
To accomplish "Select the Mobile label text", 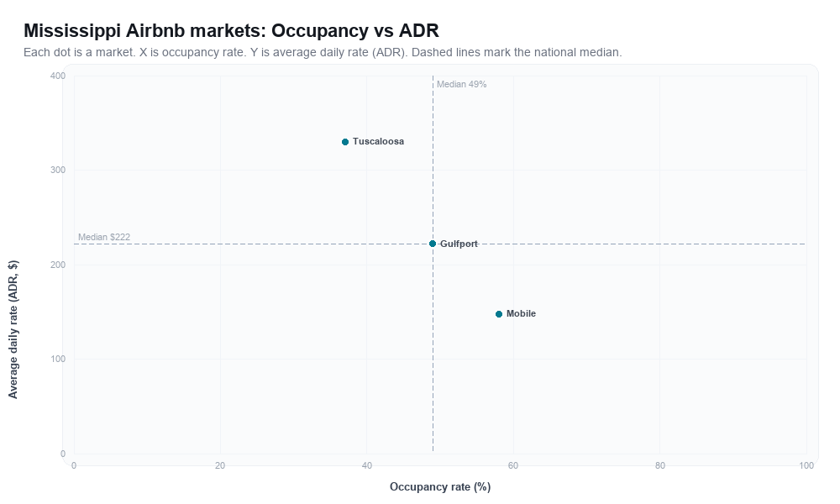I will 521,314.
